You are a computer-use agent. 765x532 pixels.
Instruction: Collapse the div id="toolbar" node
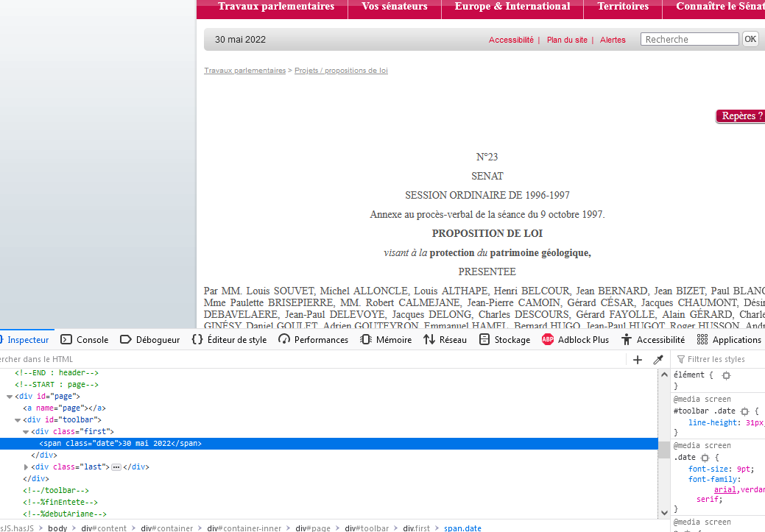point(18,420)
